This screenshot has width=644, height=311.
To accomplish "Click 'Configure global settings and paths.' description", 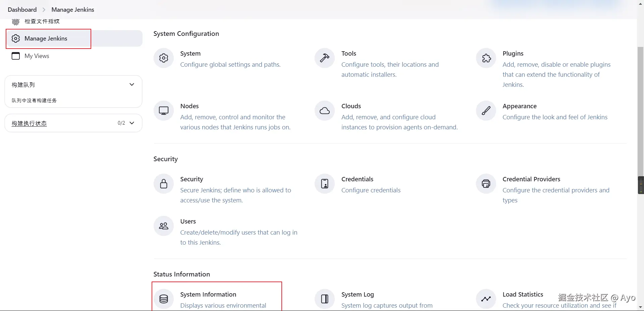I will point(230,65).
